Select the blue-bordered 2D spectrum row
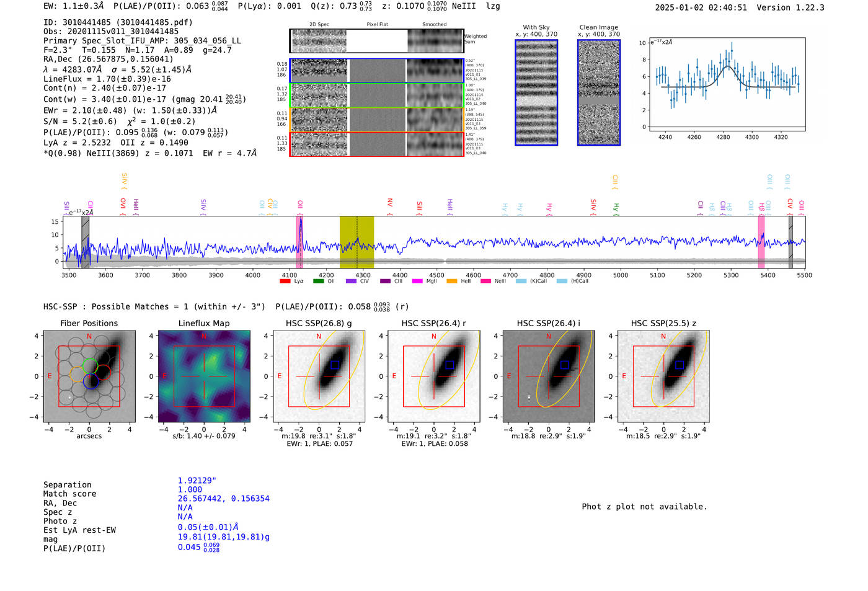868x591 pixels. pos(377,71)
